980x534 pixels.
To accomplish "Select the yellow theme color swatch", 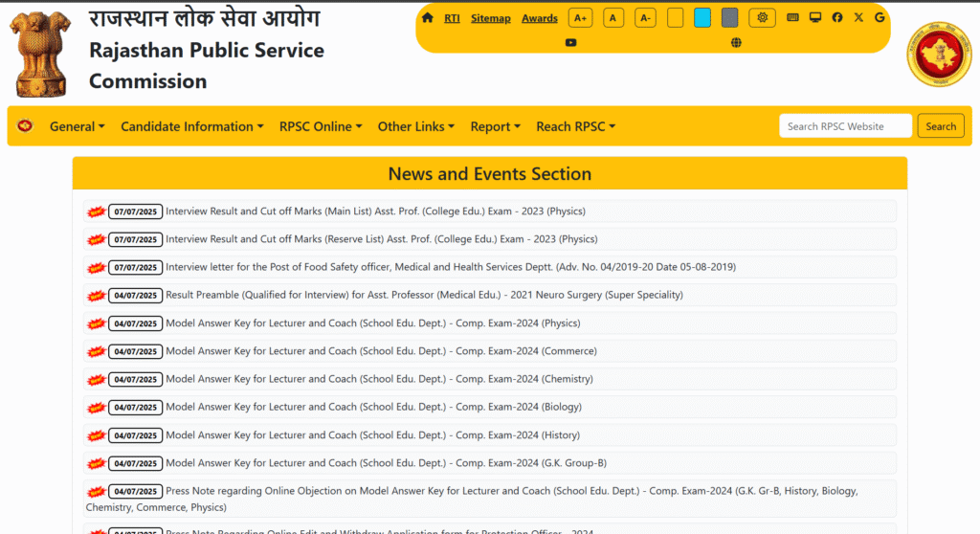I will pos(675,18).
